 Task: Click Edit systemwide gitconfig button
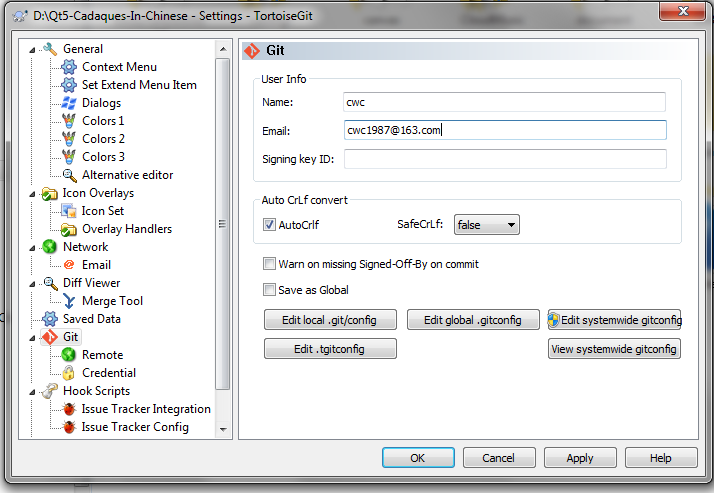pyautogui.click(x=614, y=320)
